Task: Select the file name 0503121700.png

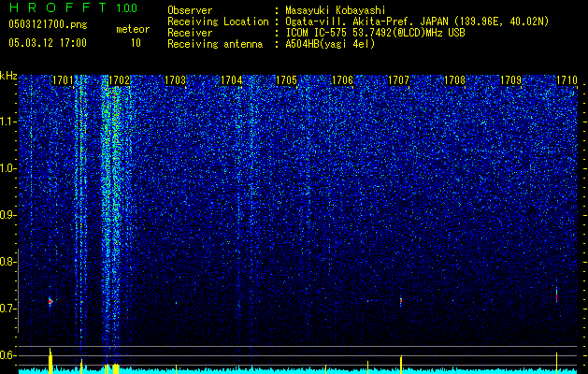Action: tap(48, 24)
